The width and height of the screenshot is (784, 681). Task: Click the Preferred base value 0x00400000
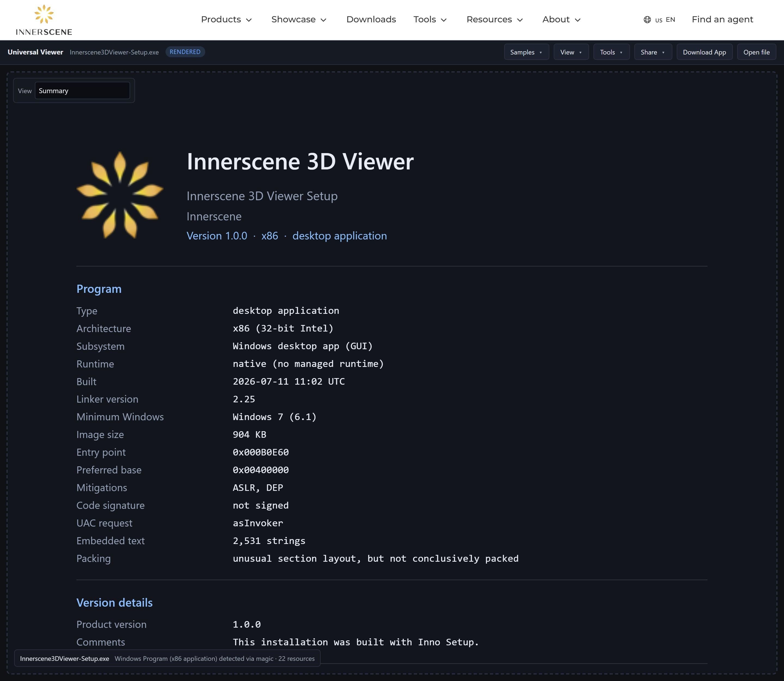[x=261, y=470]
